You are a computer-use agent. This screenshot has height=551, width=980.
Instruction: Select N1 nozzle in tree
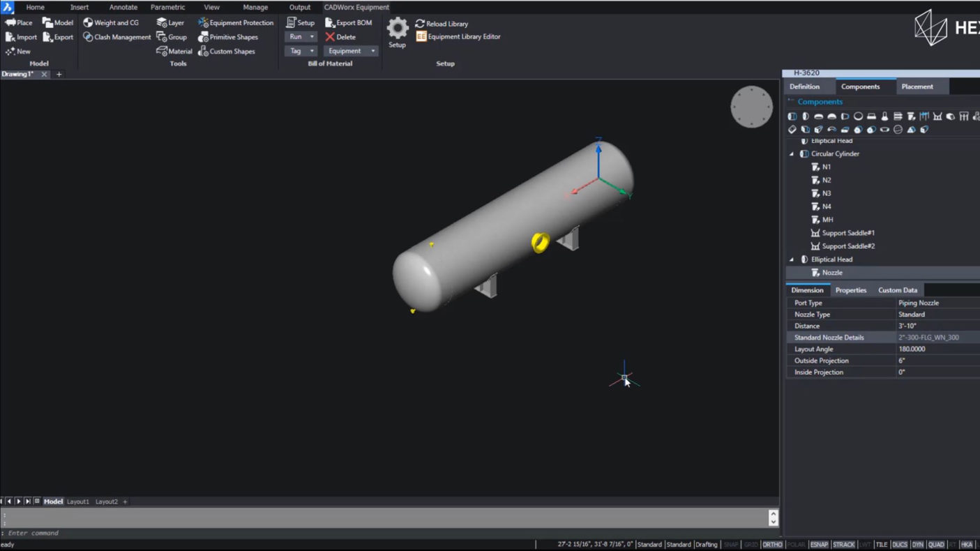[826, 167]
